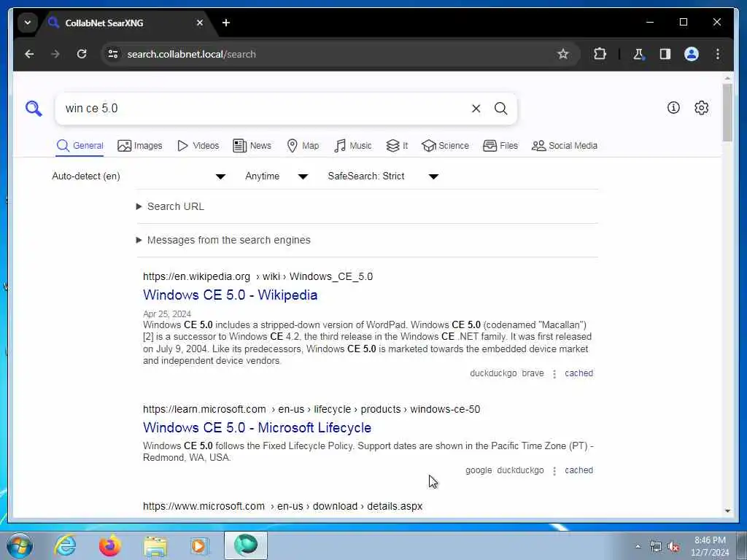Open browser extensions puzzle icon

[600, 54]
